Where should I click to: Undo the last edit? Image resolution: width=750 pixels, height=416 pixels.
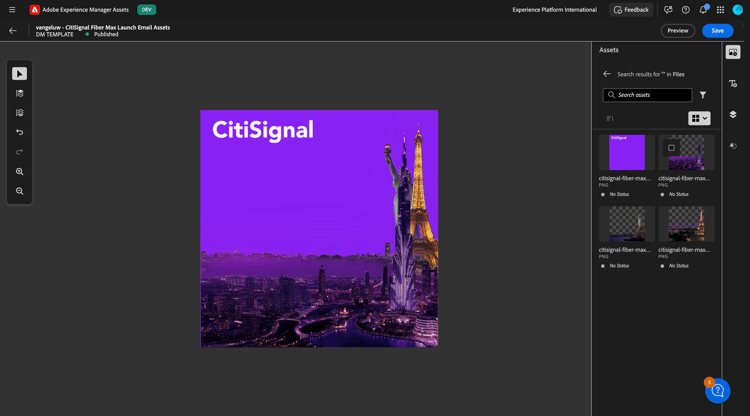tap(19, 132)
